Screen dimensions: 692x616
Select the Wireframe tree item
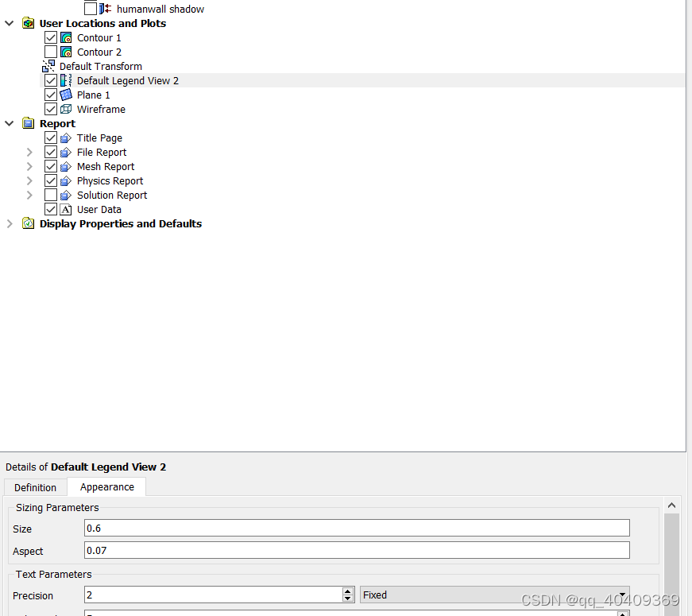101,109
